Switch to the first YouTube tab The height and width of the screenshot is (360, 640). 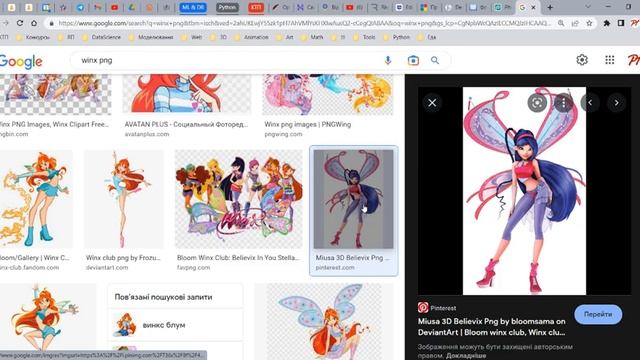115,7
